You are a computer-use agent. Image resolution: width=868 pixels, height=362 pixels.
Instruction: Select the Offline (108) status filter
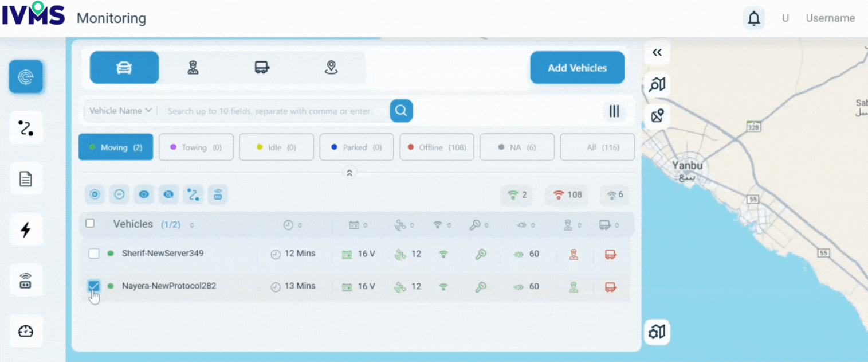pyautogui.click(x=437, y=147)
